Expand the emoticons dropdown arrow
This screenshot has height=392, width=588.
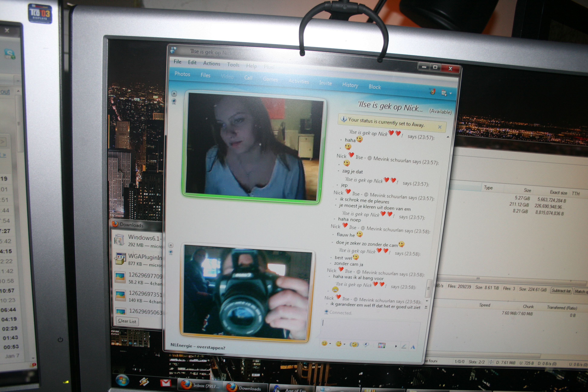[x=330, y=344]
